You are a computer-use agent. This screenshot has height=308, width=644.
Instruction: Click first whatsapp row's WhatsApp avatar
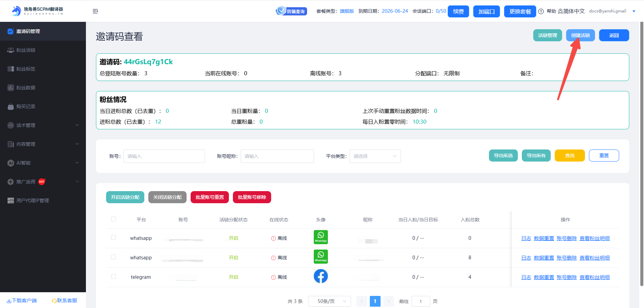tap(320, 237)
